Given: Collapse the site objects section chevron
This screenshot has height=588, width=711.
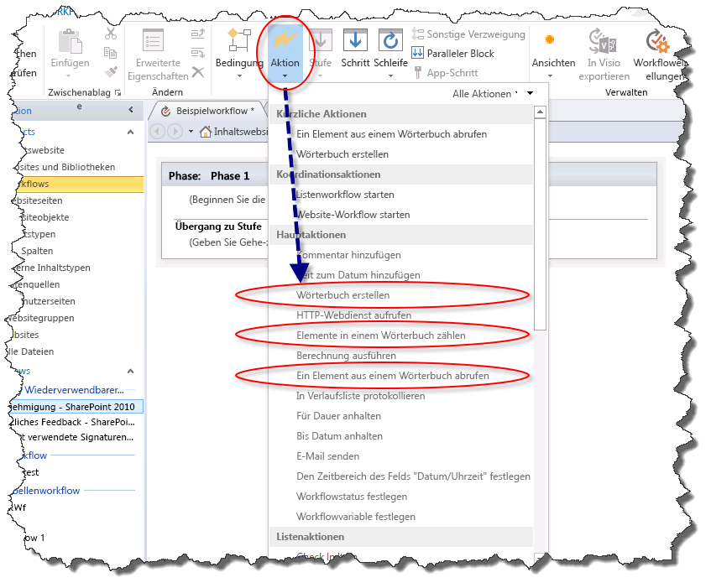Looking at the screenshot, I should (x=131, y=133).
